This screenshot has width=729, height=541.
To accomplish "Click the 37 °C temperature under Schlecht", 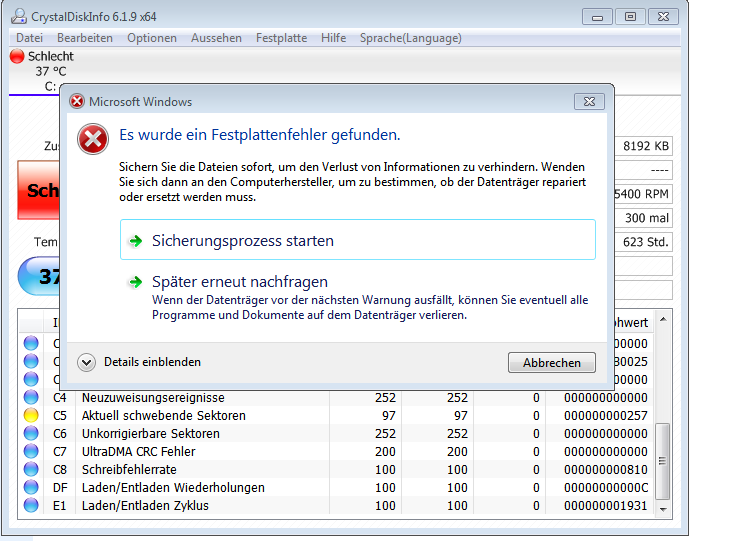I will pos(51,71).
